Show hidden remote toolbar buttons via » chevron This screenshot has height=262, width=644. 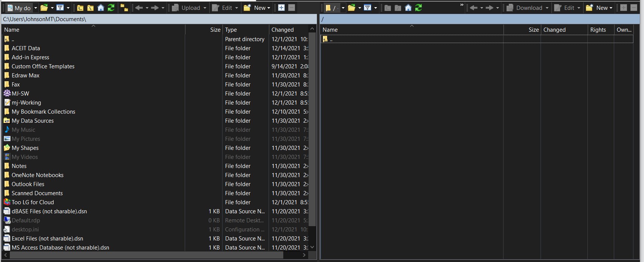[x=462, y=5]
